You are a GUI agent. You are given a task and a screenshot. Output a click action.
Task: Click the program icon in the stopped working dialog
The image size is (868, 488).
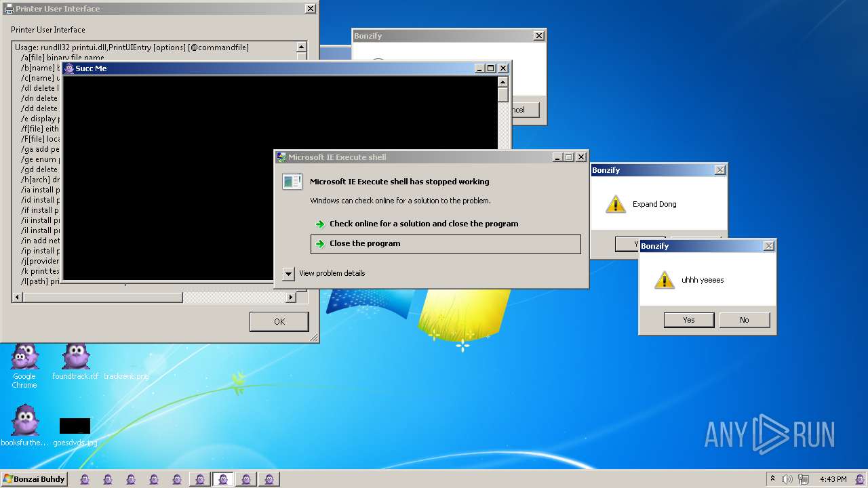coord(292,182)
